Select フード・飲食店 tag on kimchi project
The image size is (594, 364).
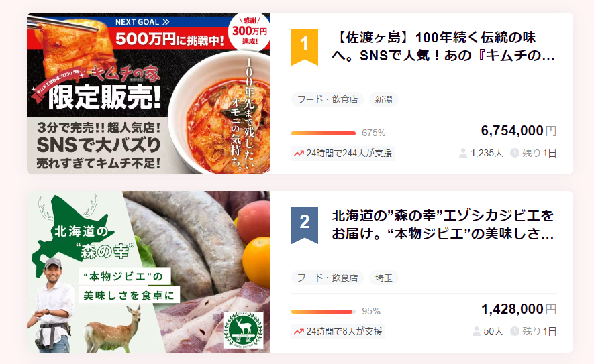pos(328,99)
